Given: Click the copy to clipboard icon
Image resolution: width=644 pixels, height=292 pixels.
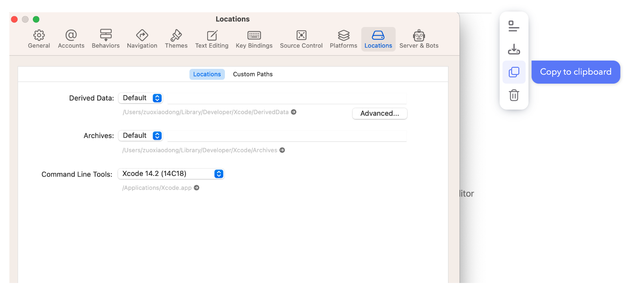Looking at the screenshot, I should click(514, 72).
